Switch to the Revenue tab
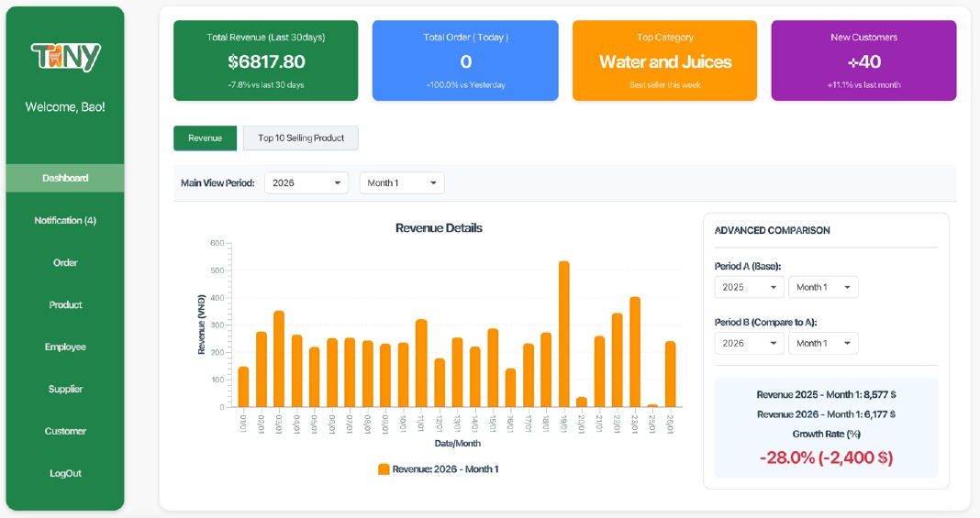 tap(205, 138)
